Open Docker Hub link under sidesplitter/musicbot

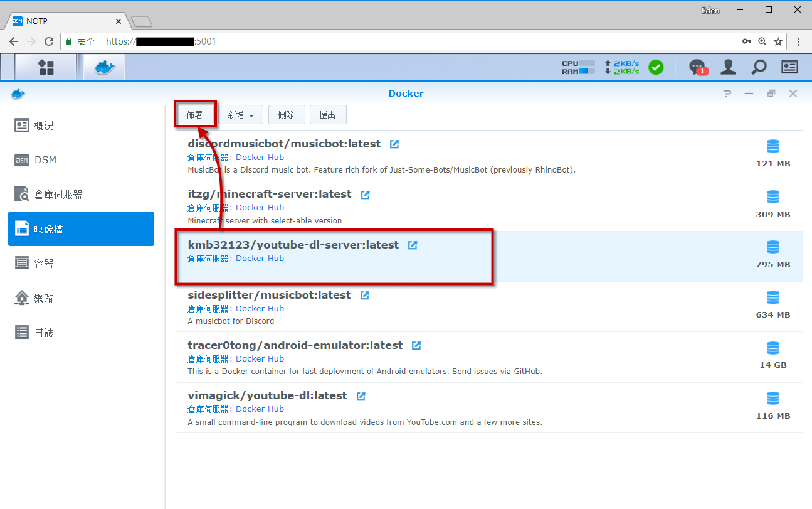(260, 309)
